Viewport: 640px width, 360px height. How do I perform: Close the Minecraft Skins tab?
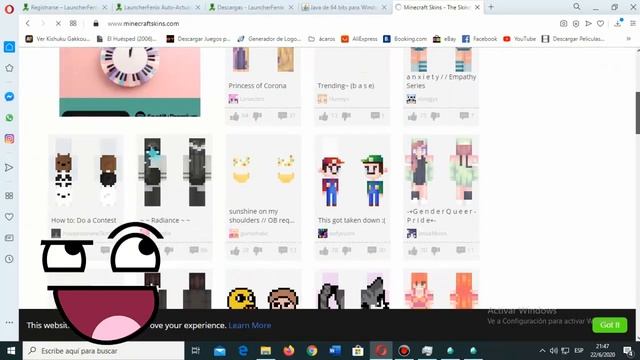click(477, 7)
